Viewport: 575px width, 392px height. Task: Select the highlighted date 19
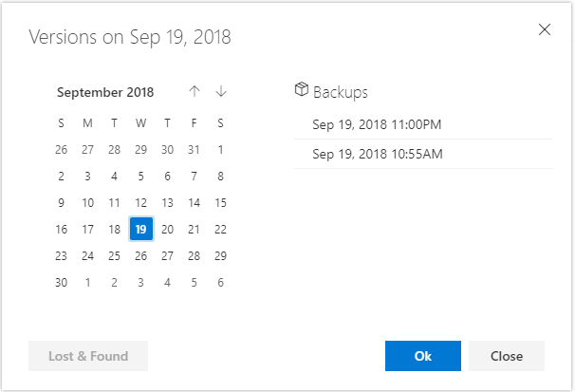(140, 229)
